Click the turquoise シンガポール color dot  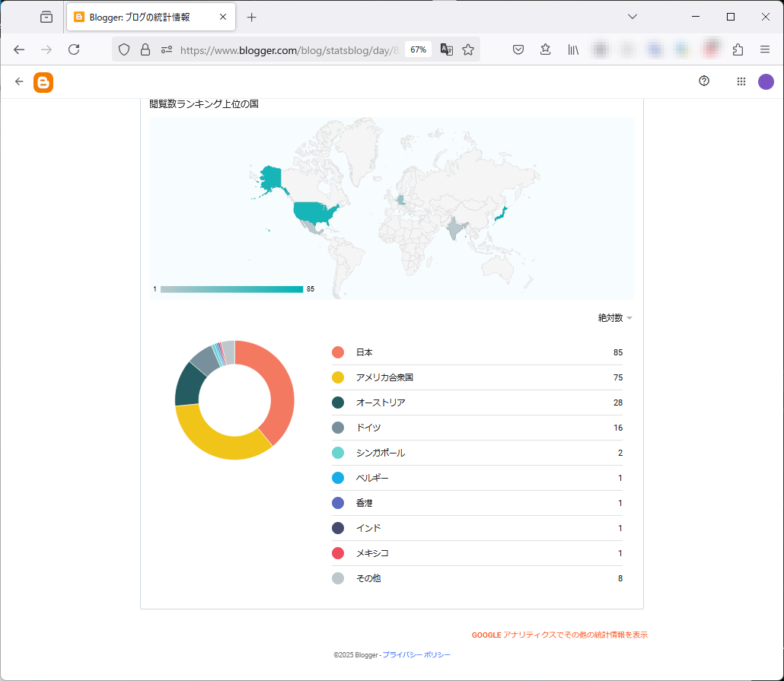[x=338, y=453]
